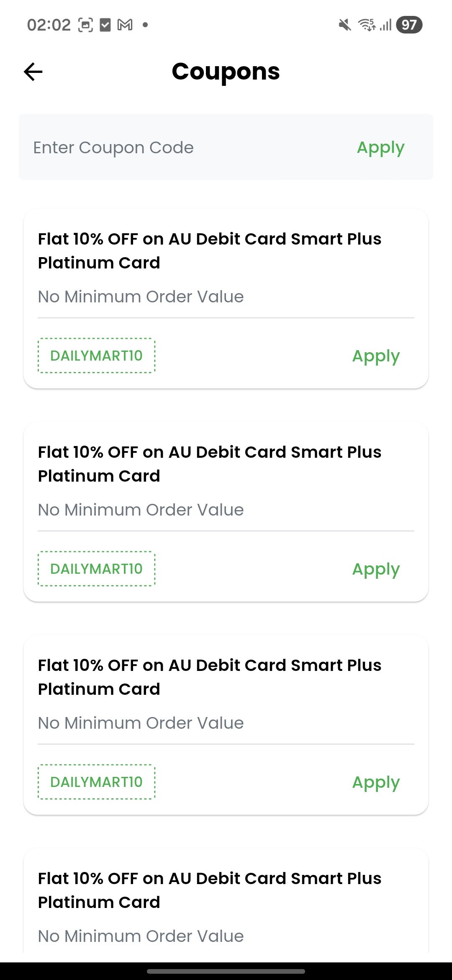The image size is (452, 980).
Task: Open the third Flat 10% OFF coupon title
Action: point(209,677)
